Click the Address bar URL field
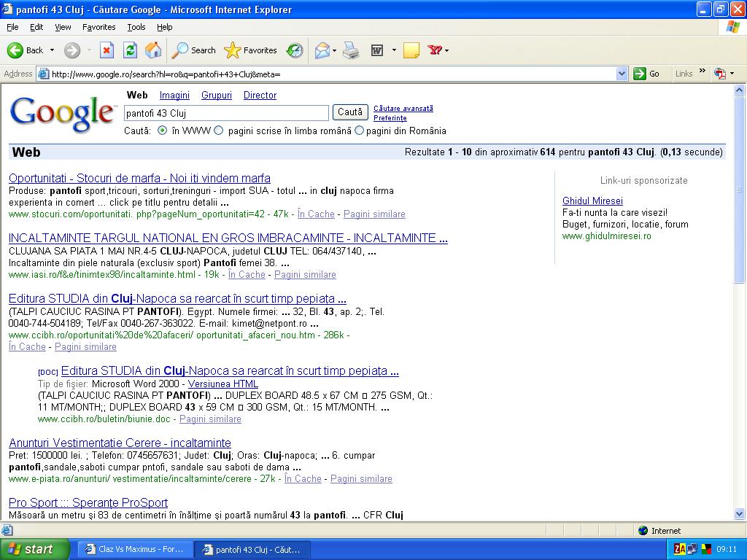The image size is (747, 560). tap(333, 74)
